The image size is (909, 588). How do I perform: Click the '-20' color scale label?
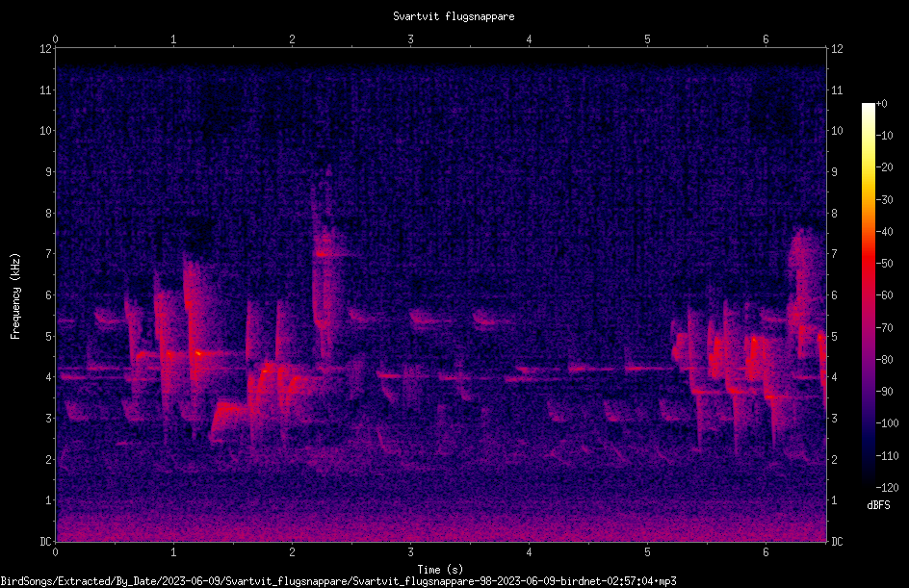coord(885,167)
